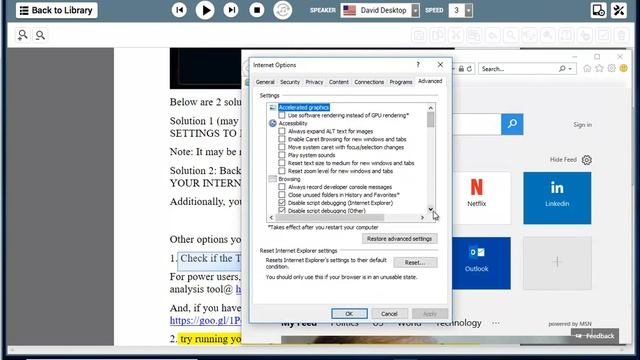Switch to the General tab
640x360 pixels.
(265, 82)
